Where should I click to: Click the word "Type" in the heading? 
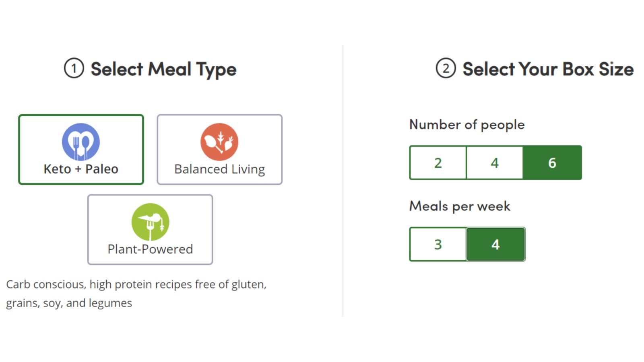[216, 70]
